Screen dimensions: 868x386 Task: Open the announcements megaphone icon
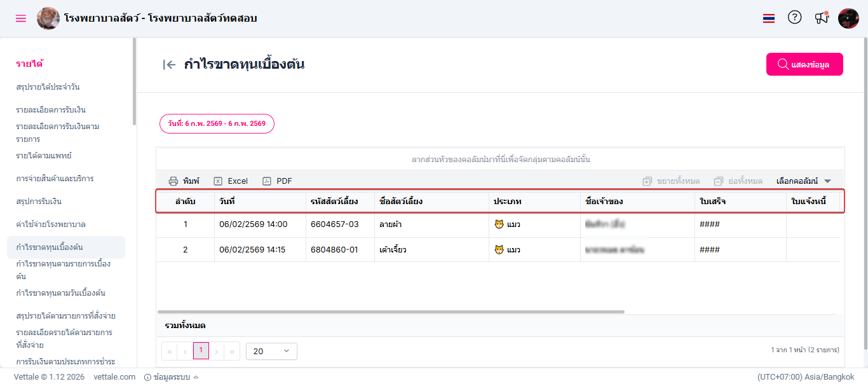point(822,18)
